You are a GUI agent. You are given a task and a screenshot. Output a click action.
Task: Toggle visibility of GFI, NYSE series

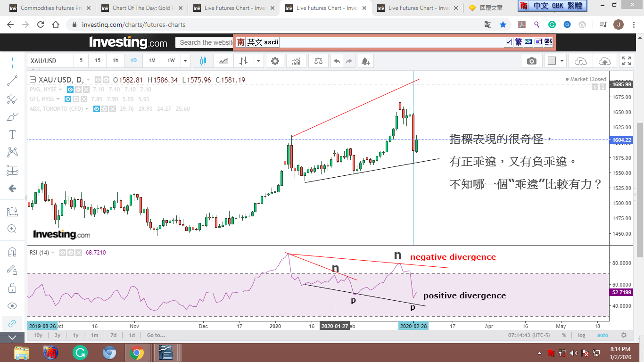click(x=68, y=99)
